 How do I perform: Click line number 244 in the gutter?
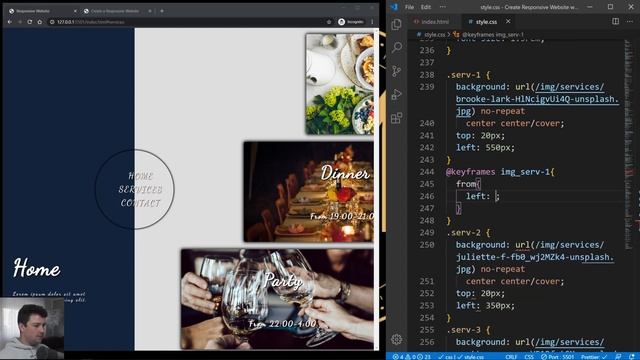[427, 172]
